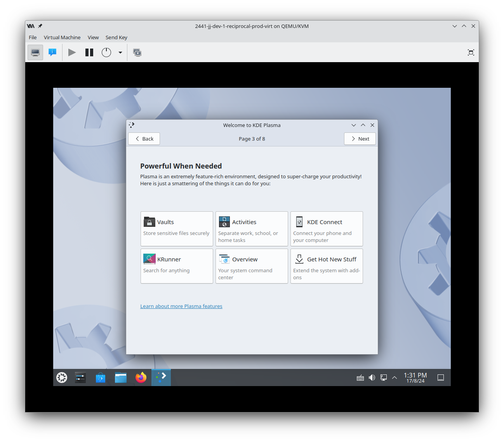Open the KDE Connect feature card
This screenshot has height=442, width=504.
327,229
